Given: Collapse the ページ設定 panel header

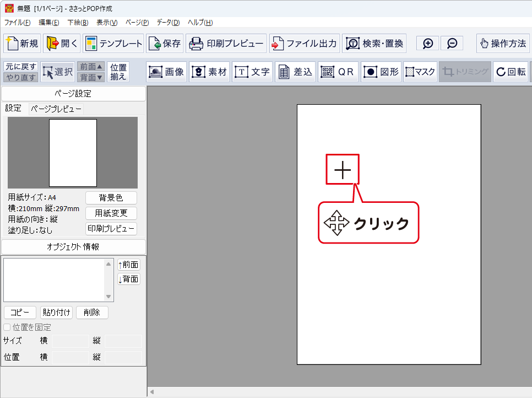Looking at the screenshot, I should pos(73,94).
